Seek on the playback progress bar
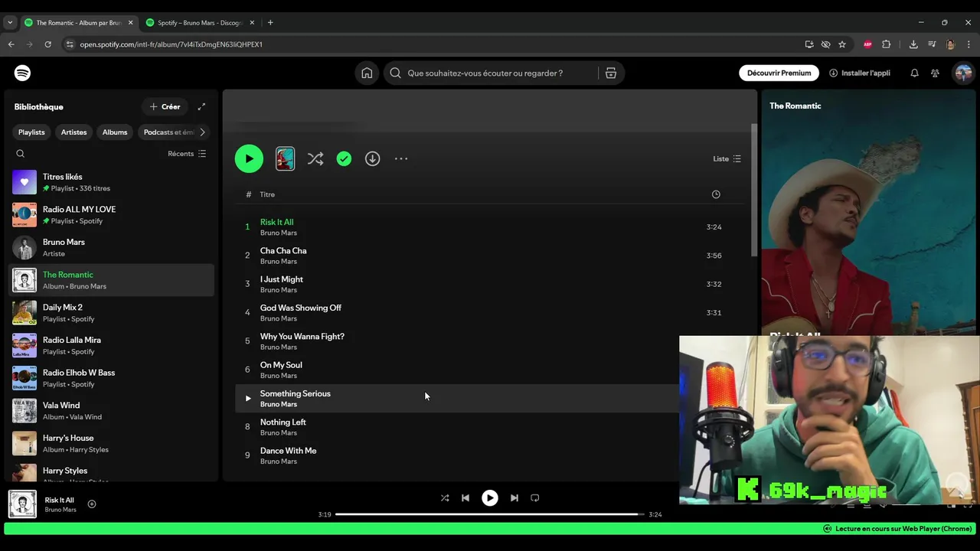980x551 pixels. [x=490, y=514]
